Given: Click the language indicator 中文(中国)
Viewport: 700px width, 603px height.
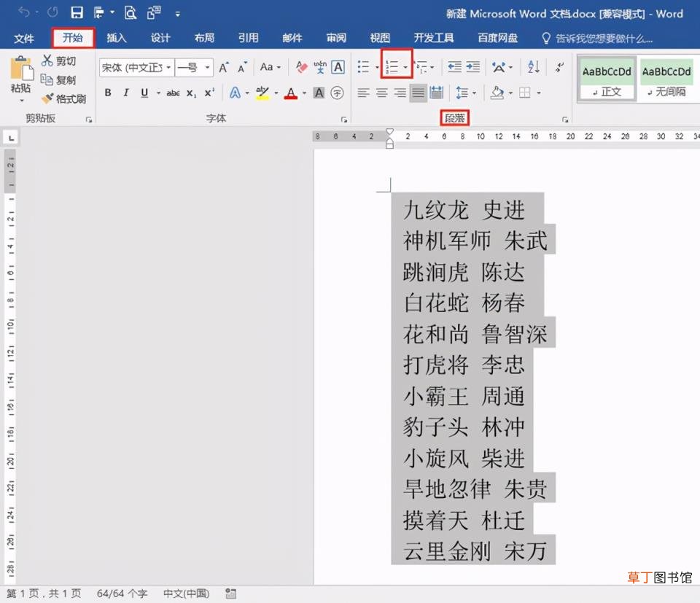Looking at the screenshot, I should tap(186, 594).
